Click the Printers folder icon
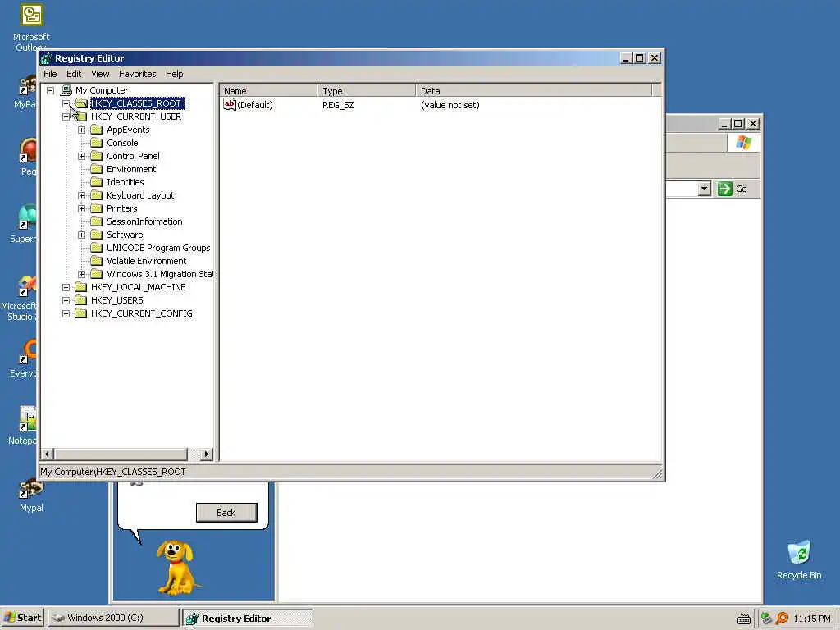Viewport: 840px width, 630px height. click(x=97, y=208)
